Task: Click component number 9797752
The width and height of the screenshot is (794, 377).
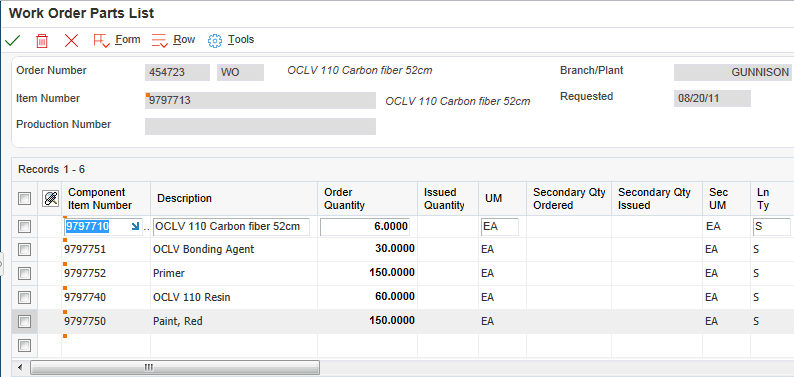Action: [x=85, y=273]
